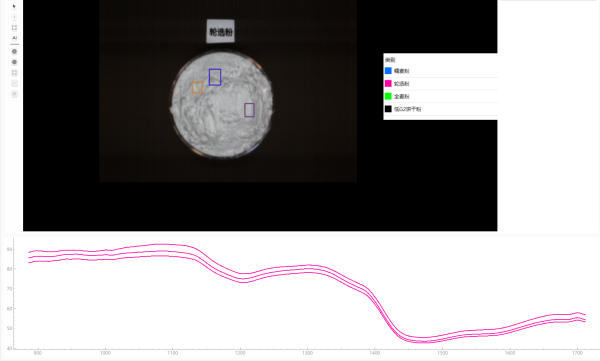Pick the magenta category swatch
The width and height of the screenshot is (600, 361).
click(388, 83)
